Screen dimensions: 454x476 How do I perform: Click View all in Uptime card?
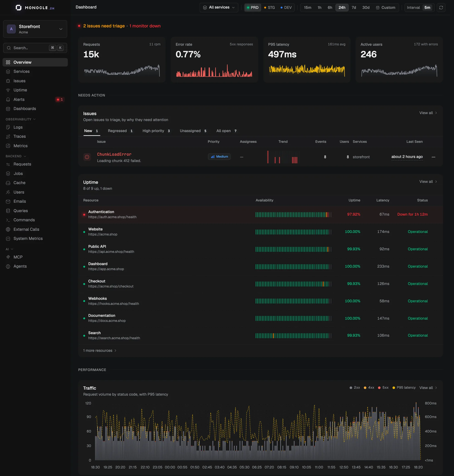point(428,182)
